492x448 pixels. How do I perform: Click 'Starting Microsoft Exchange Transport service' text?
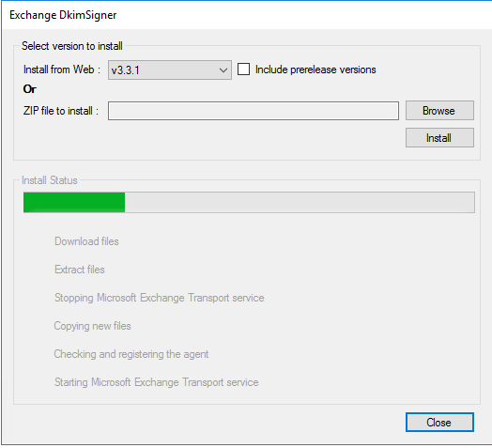pyautogui.click(x=157, y=382)
